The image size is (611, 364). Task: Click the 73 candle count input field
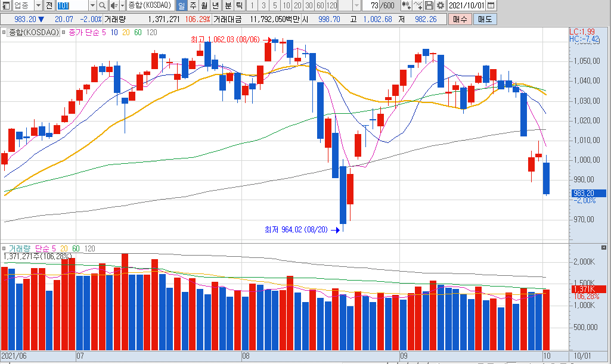tap(371, 5)
